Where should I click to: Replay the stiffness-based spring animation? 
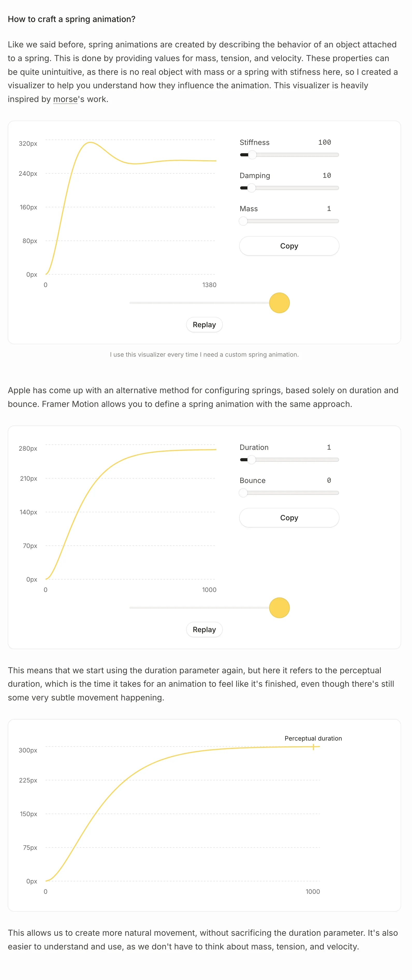(x=204, y=325)
